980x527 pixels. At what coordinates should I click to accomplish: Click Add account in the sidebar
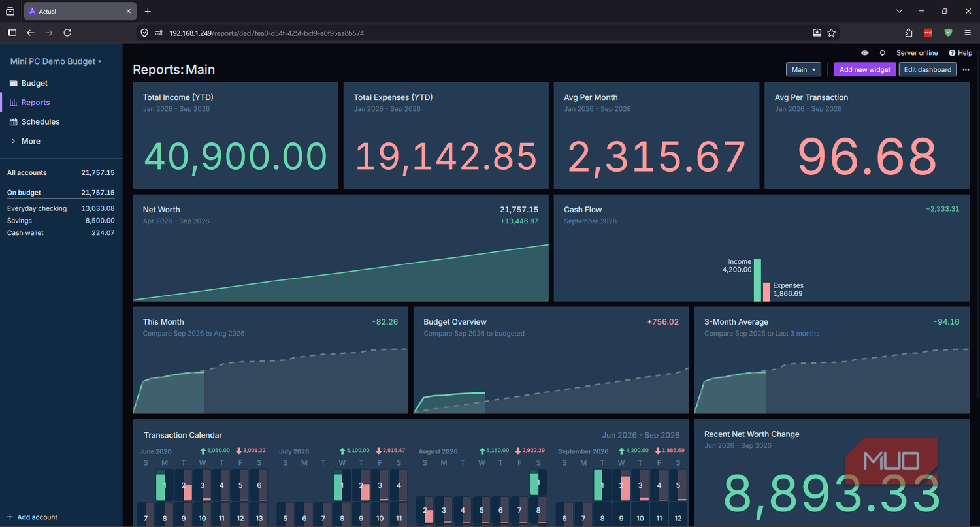(32, 517)
